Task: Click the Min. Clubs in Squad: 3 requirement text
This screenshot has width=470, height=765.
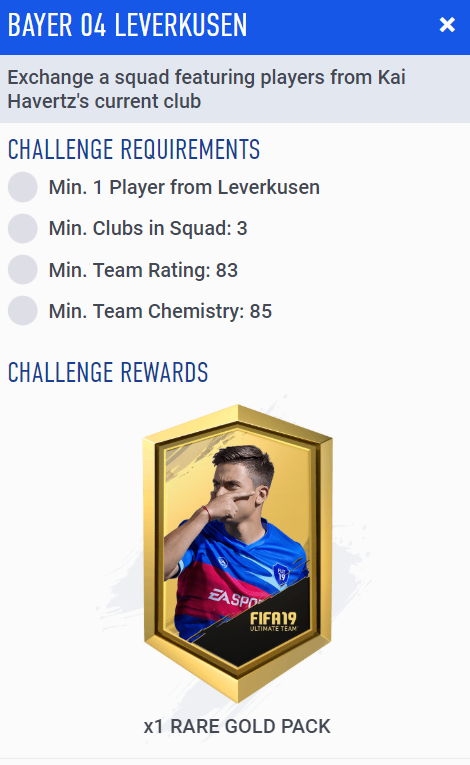Action: point(148,228)
